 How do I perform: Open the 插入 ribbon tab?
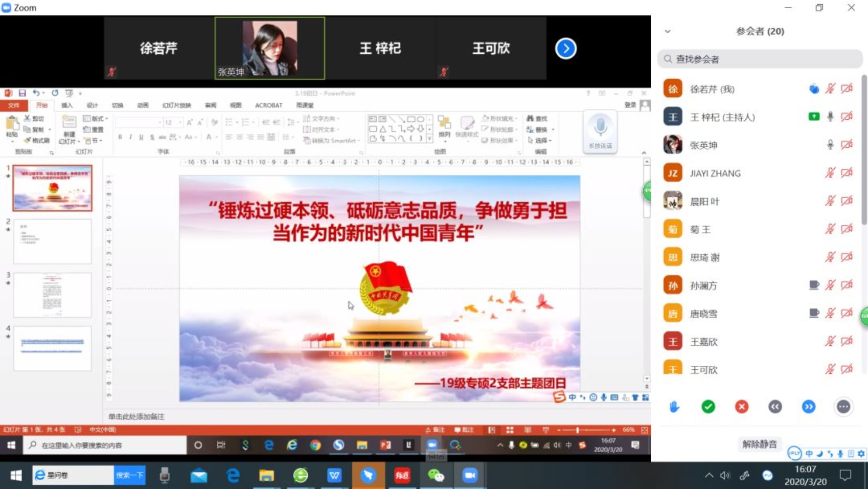[67, 105]
